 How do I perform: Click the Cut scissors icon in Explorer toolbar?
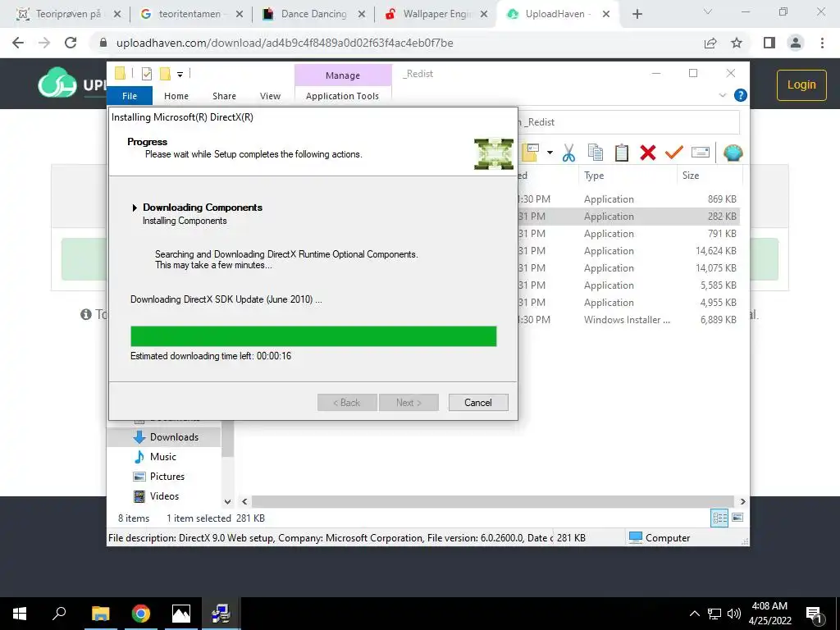(x=568, y=153)
